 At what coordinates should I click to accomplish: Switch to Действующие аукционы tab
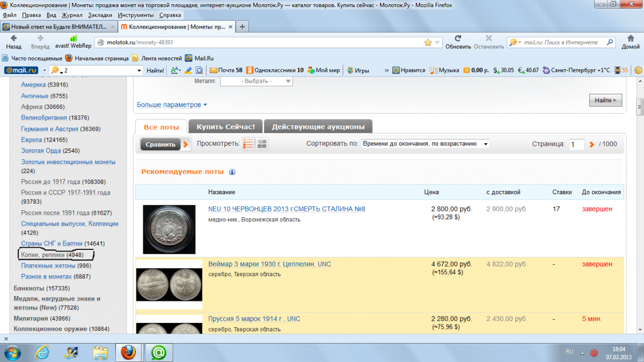pos(318,127)
